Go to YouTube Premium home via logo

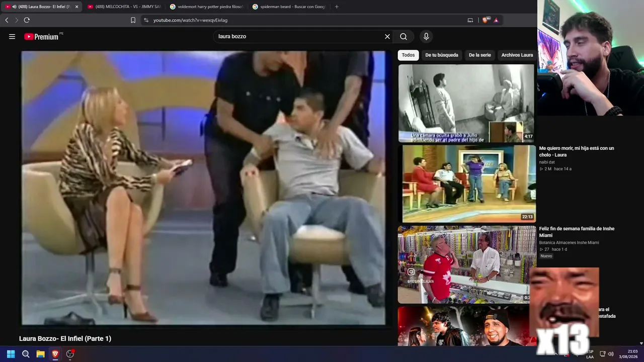[x=42, y=36]
